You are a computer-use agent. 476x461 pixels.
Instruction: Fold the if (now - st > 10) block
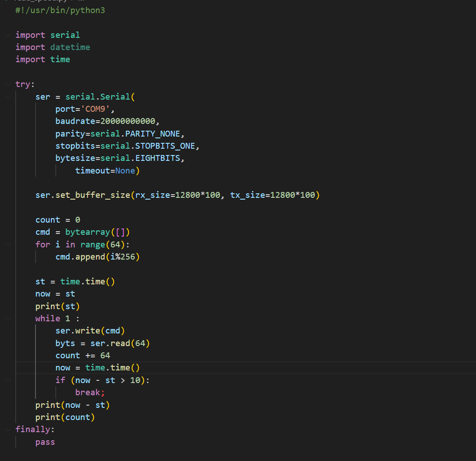coord(8,380)
